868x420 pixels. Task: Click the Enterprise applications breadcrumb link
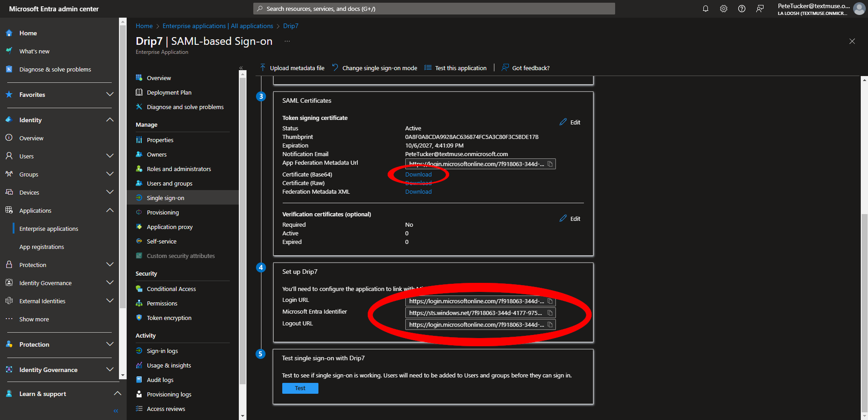[218, 26]
